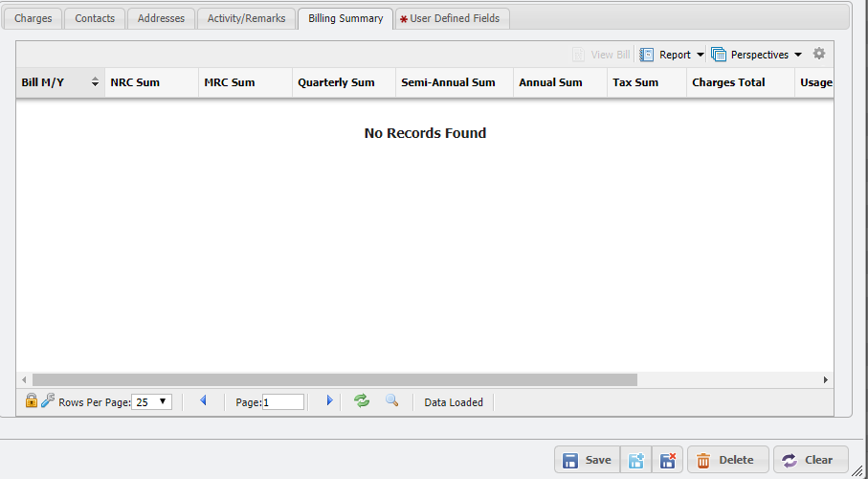868x479 pixels.
Task: Click the Save and New icon
Action: [635, 461]
